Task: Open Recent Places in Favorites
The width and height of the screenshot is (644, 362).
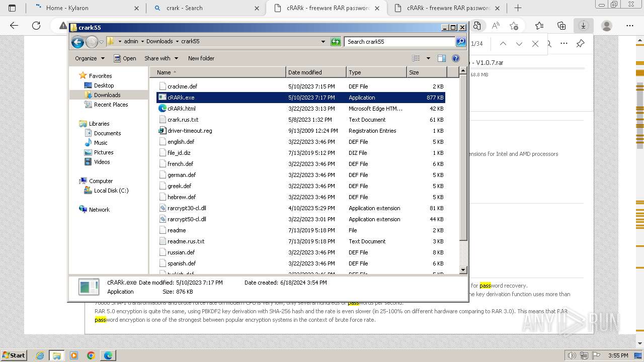Action: tap(111, 105)
